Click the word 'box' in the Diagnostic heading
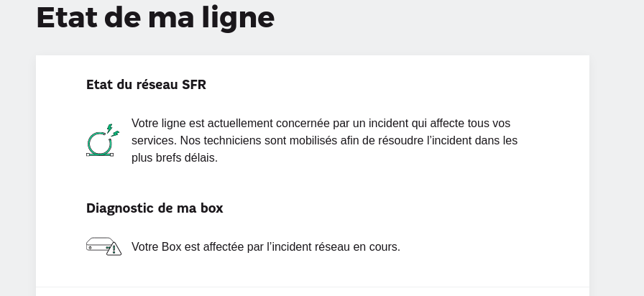Screen dimensions: 644x296 (x=211, y=208)
